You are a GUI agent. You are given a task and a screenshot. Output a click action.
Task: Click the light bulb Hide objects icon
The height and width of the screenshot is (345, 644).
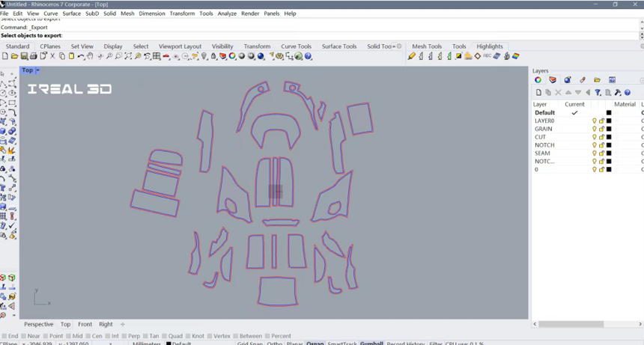(x=204, y=56)
